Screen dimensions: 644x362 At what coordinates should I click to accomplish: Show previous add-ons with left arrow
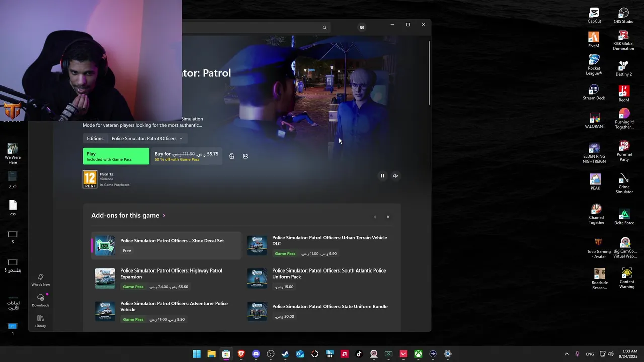click(x=375, y=217)
